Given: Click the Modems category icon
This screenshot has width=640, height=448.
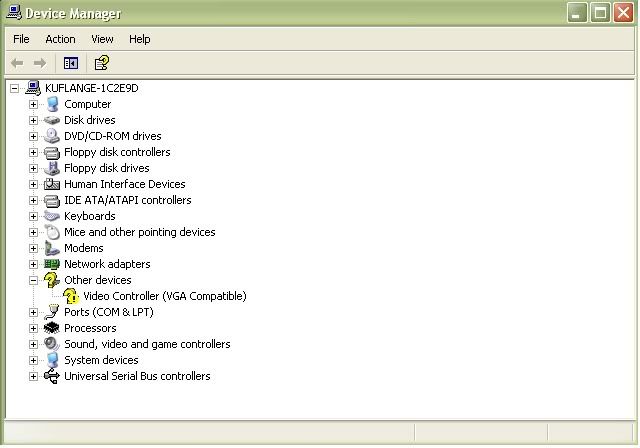Looking at the screenshot, I should click(x=52, y=248).
